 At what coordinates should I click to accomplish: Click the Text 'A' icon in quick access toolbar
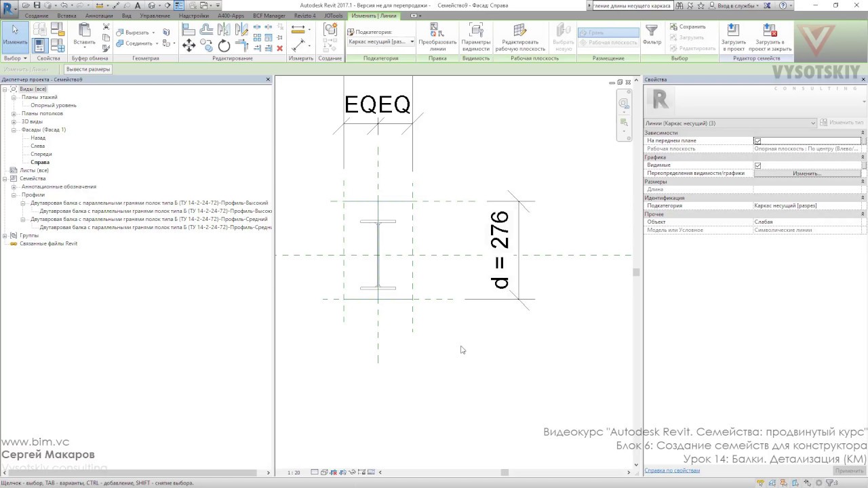(x=138, y=5)
